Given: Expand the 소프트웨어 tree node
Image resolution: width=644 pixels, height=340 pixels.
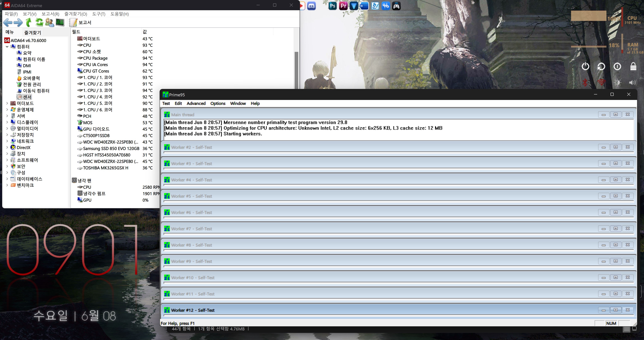Looking at the screenshot, I should click(x=7, y=160).
